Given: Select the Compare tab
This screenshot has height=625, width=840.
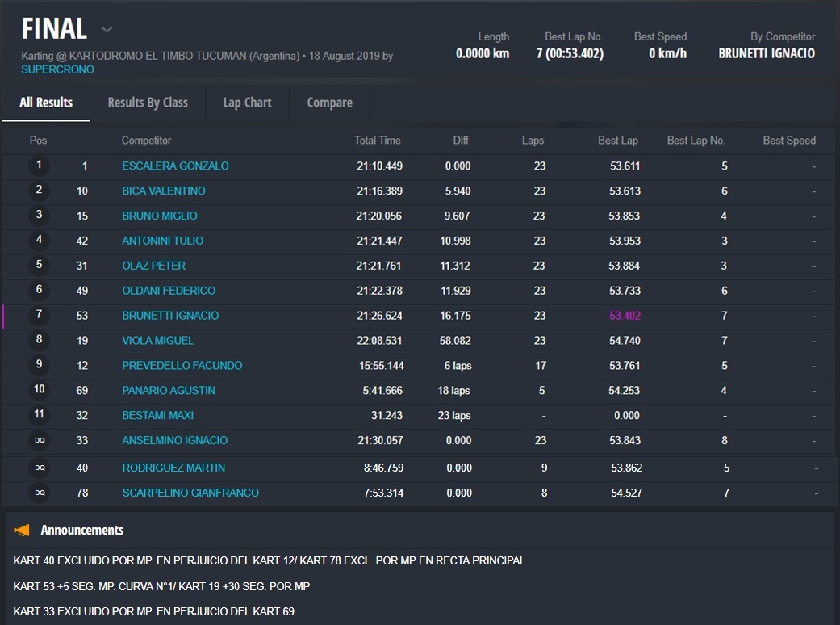Looking at the screenshot, I should (x=329, y=103).
